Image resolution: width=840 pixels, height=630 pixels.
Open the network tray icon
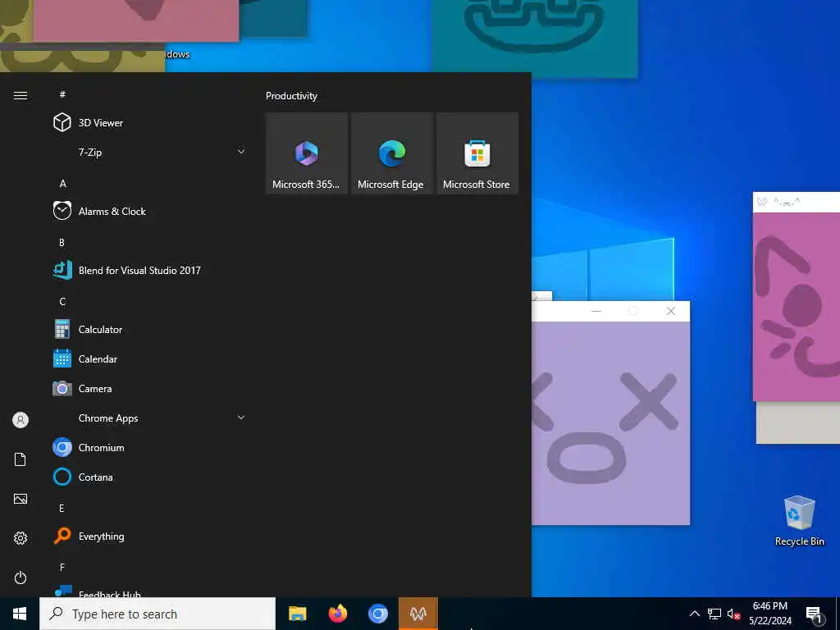pyautogui.click(x=714, y=614)
